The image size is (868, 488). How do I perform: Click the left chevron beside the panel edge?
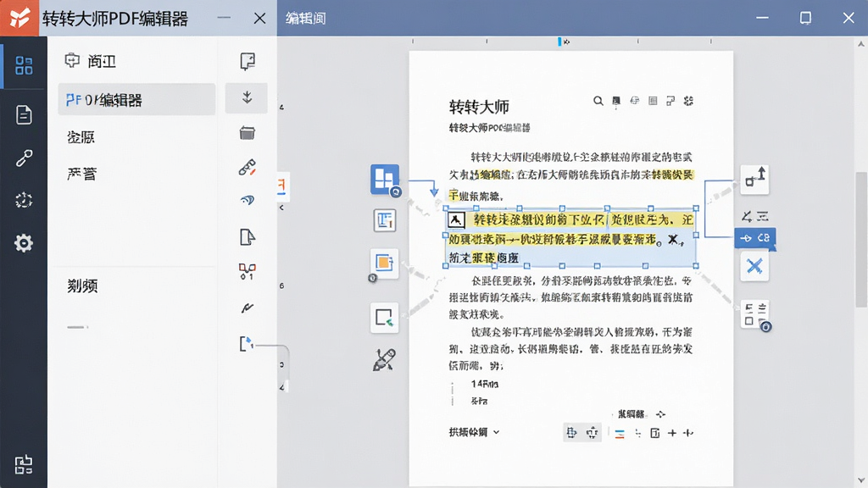click(281, 208)
